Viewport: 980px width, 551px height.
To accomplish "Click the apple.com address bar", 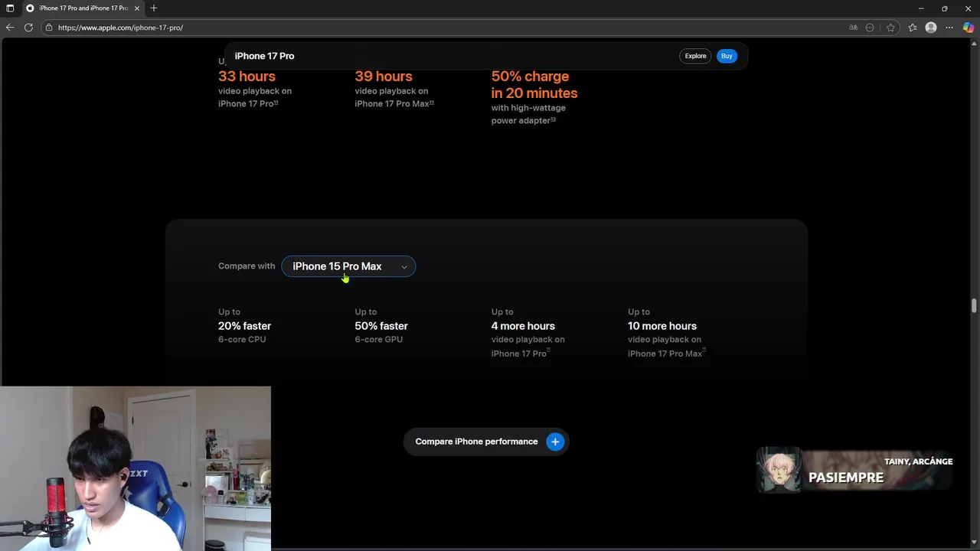I will (444, 28).
